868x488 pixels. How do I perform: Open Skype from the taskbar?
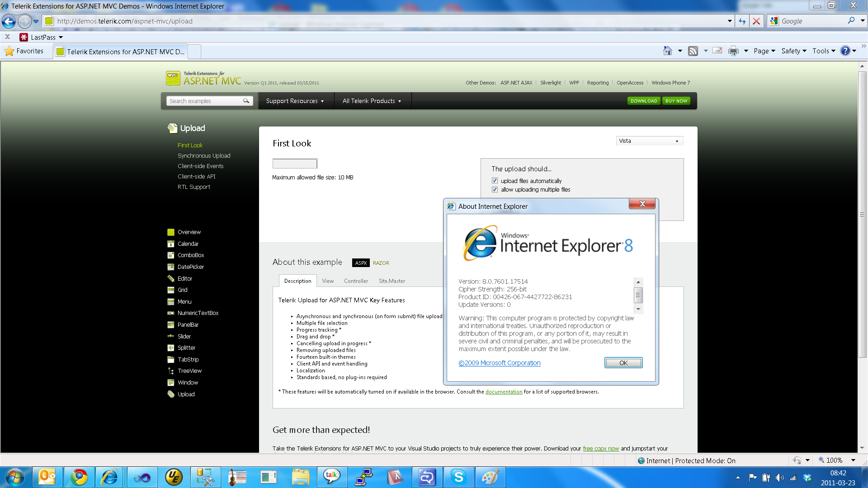coord(458,477)
